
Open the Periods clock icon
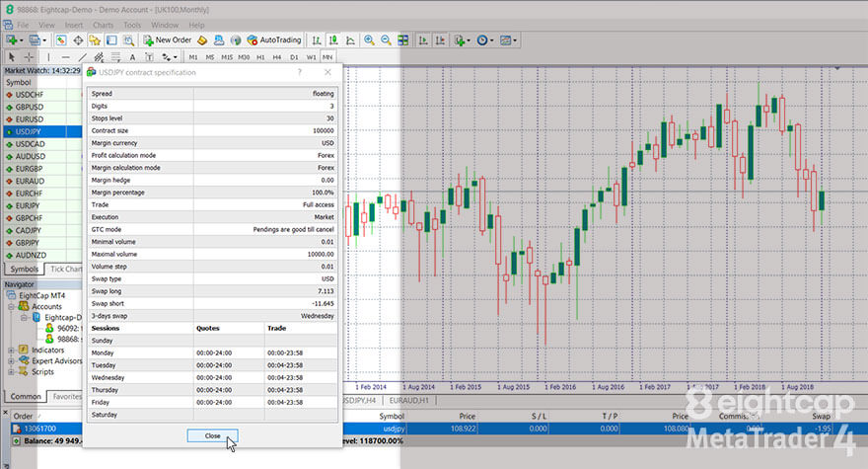coord(482,39)
